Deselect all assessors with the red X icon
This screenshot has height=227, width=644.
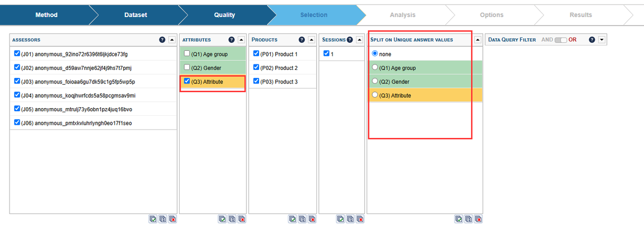point(172,219)
